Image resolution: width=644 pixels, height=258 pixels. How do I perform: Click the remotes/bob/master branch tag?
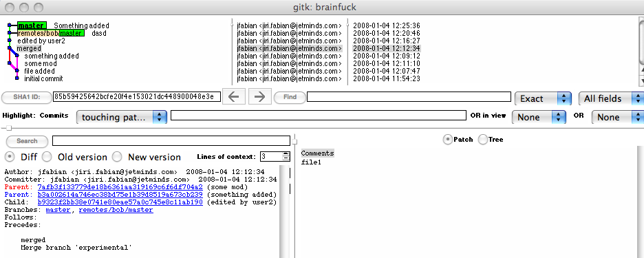click(x=51, y=33)
